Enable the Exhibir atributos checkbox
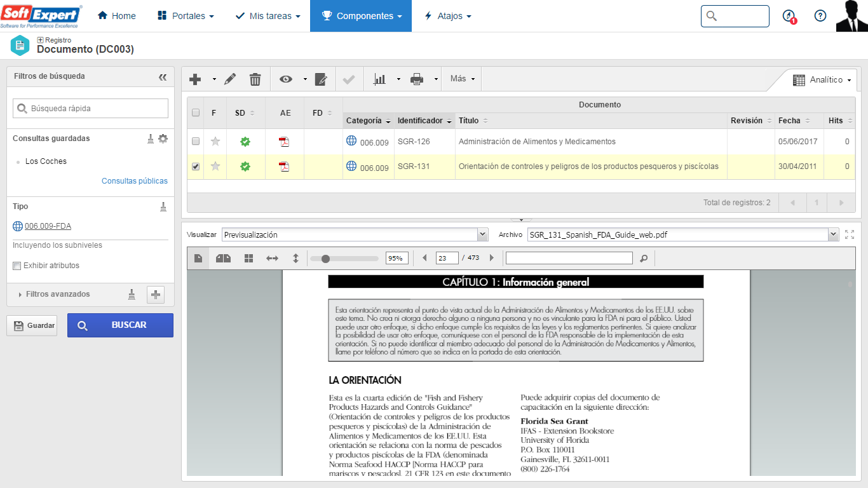 point(17,266)
